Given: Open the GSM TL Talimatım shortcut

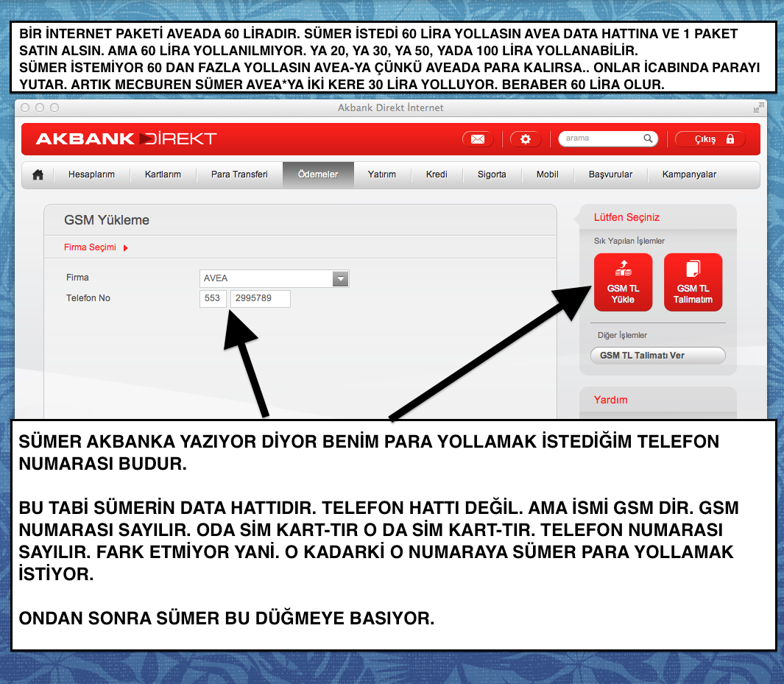Looking at the screenshot, I should click(x=693, y=282).
